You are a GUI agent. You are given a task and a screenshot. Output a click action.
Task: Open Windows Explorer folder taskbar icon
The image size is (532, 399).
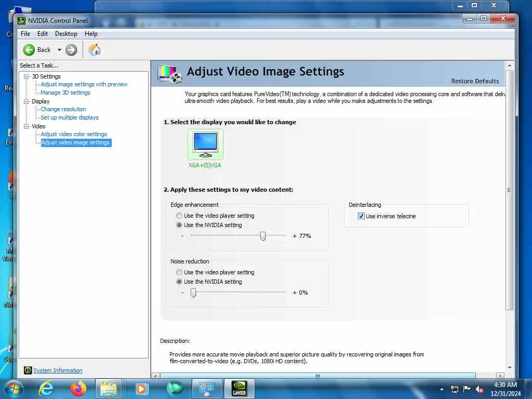tap(109, 389)
